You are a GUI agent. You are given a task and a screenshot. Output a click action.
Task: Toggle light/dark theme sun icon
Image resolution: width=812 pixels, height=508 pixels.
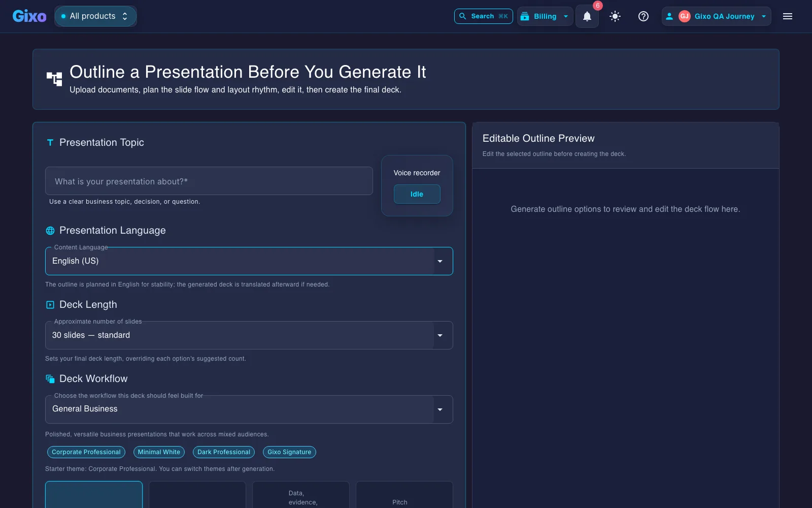(615, 16)
